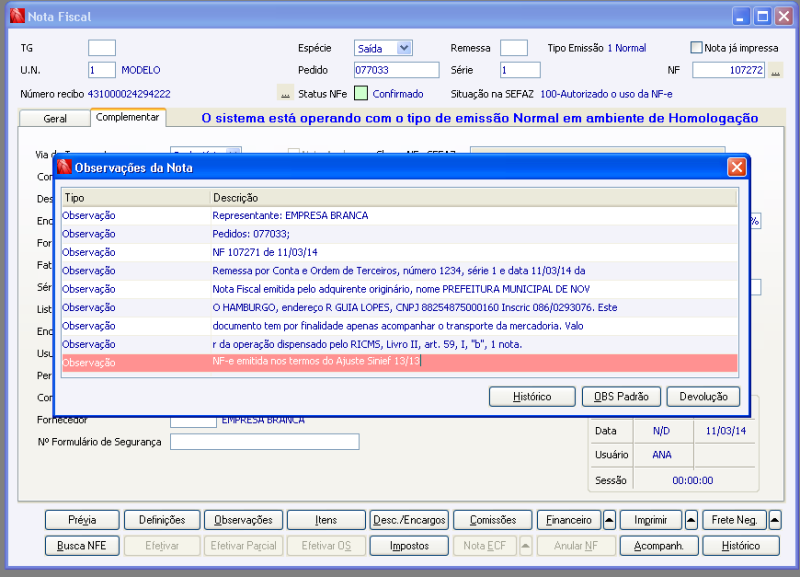This screenshot has width=800, height=577.
Task: Click the U.N. input field
Action: (x=102, y=70)
